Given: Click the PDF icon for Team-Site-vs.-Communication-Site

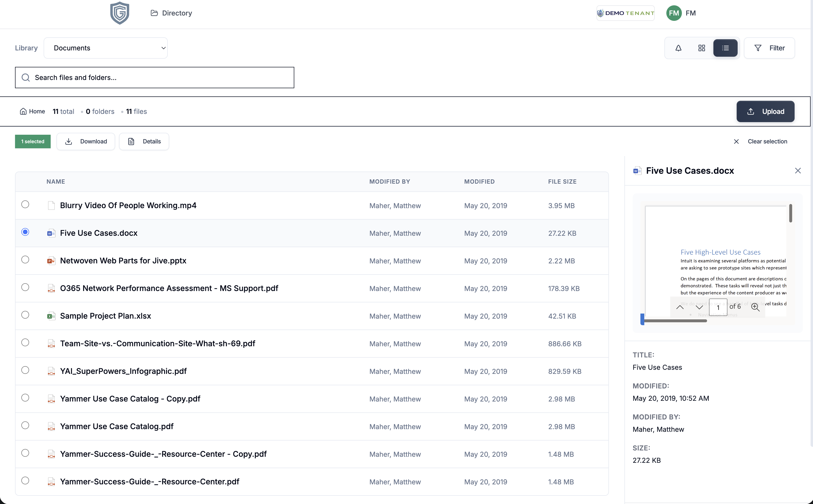Looking at the screenshot, I should [51, 344].
